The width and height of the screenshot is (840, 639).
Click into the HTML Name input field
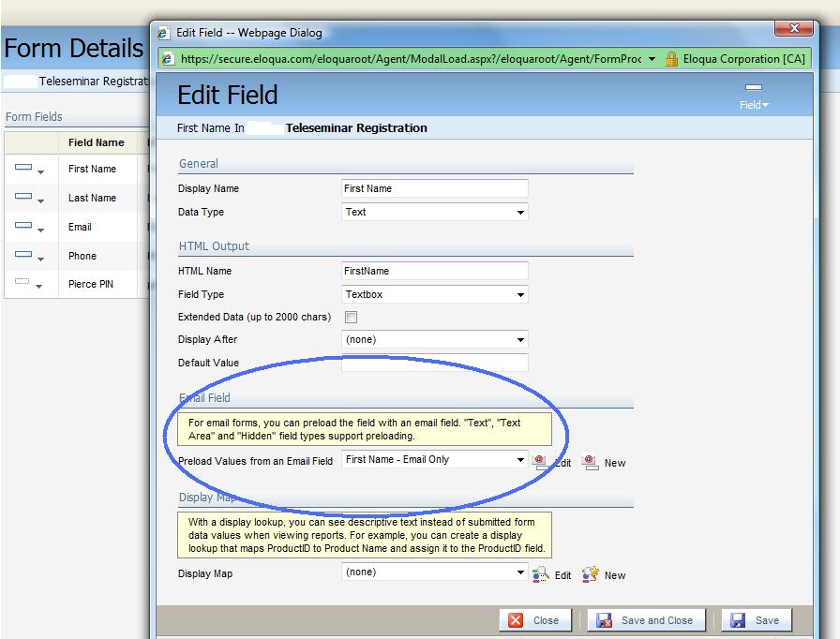pos(434,271)
